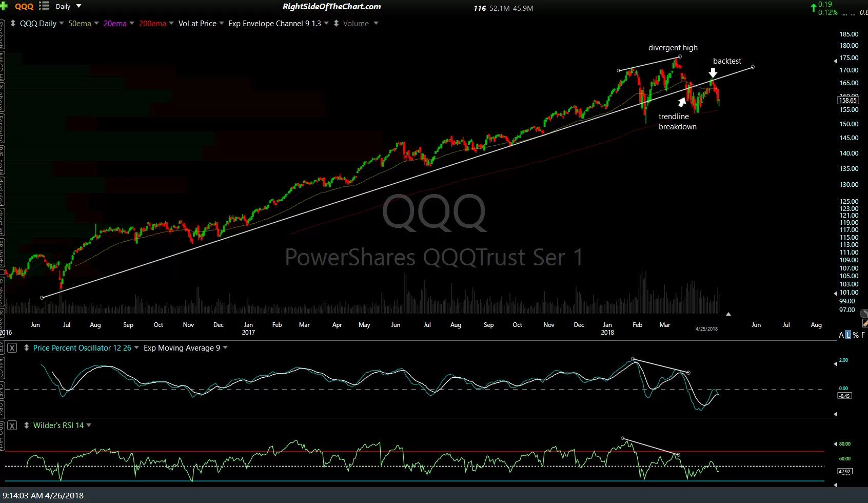Click the scale arrow at bottom of RSI pane
This screenshot has height=503, width=868.
835,485
